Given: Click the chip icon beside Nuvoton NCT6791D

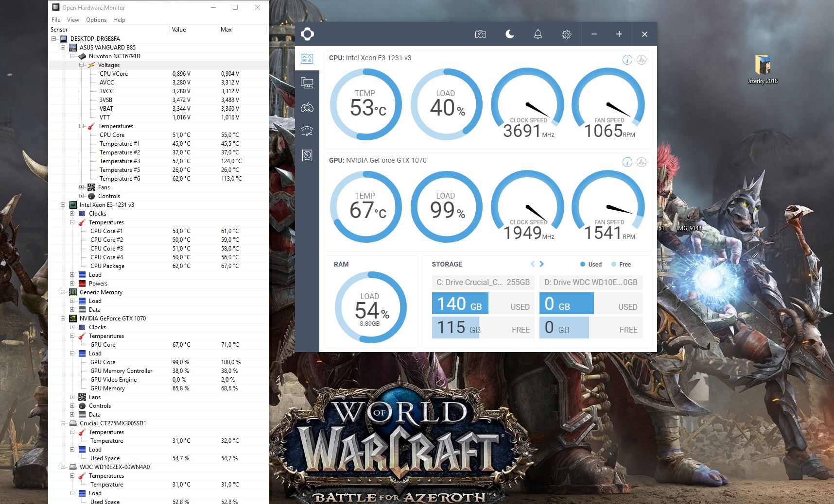Looking at the screenshot, I should point(82,56).
